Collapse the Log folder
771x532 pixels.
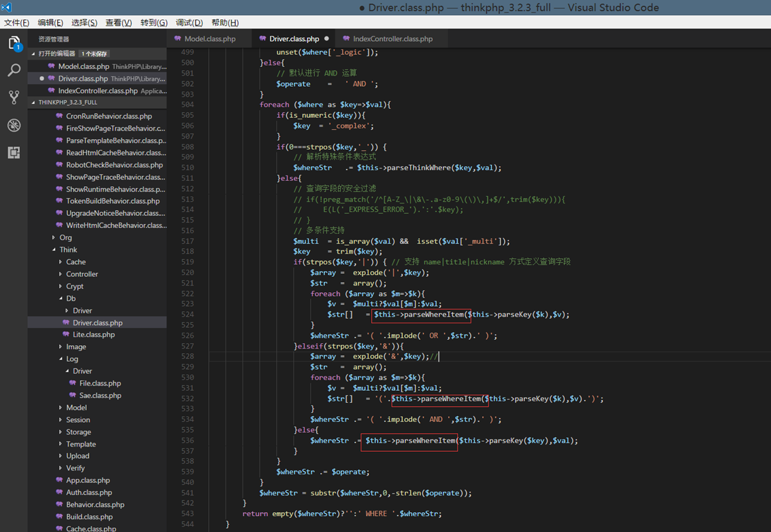point(60,358)
